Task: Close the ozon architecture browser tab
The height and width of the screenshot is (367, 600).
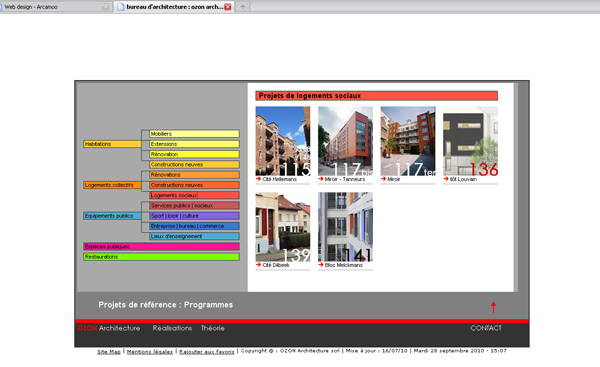Action: pos(228,7)
